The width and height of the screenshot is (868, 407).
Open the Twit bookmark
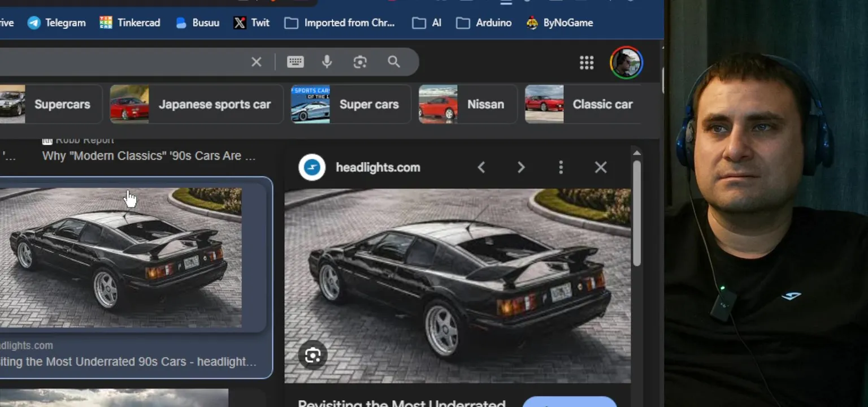coord(251,23)
